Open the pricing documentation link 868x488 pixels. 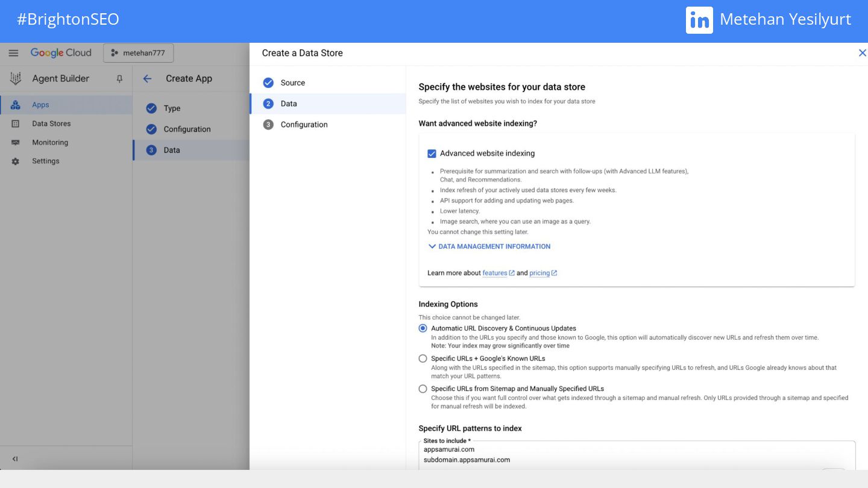tap(539, 273)
